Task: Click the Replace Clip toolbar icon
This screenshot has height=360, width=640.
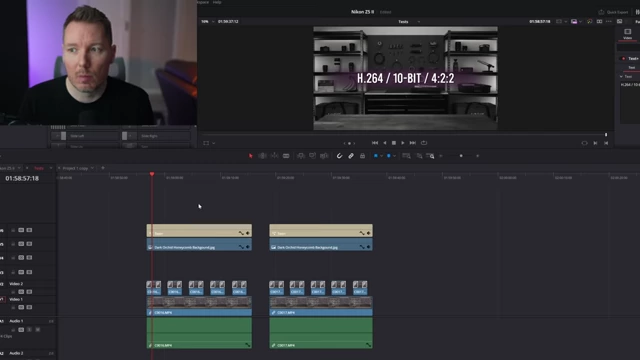Action: [x=324, y=156]
